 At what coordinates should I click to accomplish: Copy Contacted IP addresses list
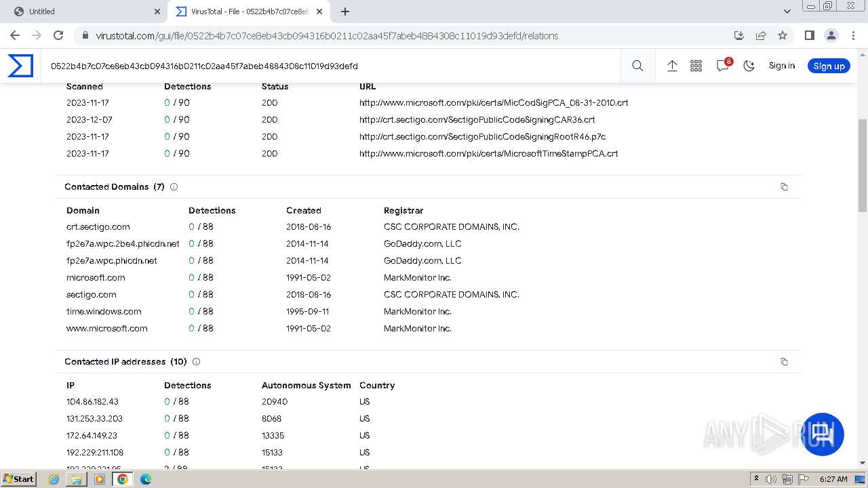[x=784, y=361]
